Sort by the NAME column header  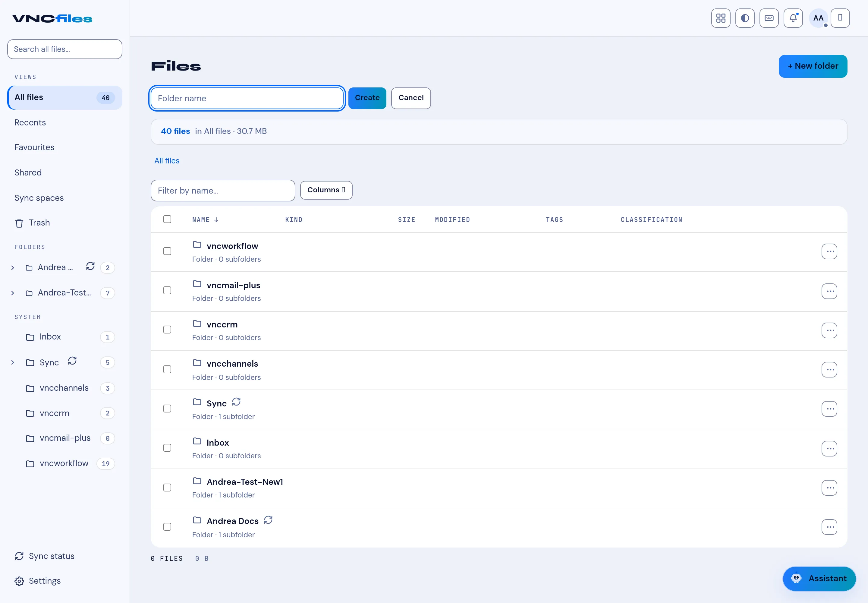coord(206,220)
